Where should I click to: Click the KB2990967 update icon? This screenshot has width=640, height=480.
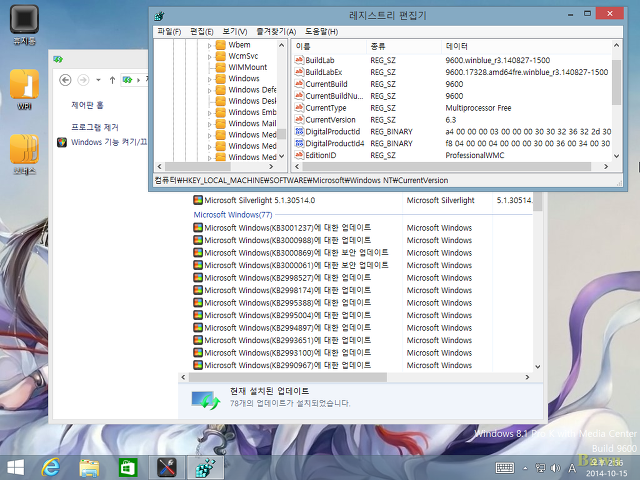[x=198, y=365]
